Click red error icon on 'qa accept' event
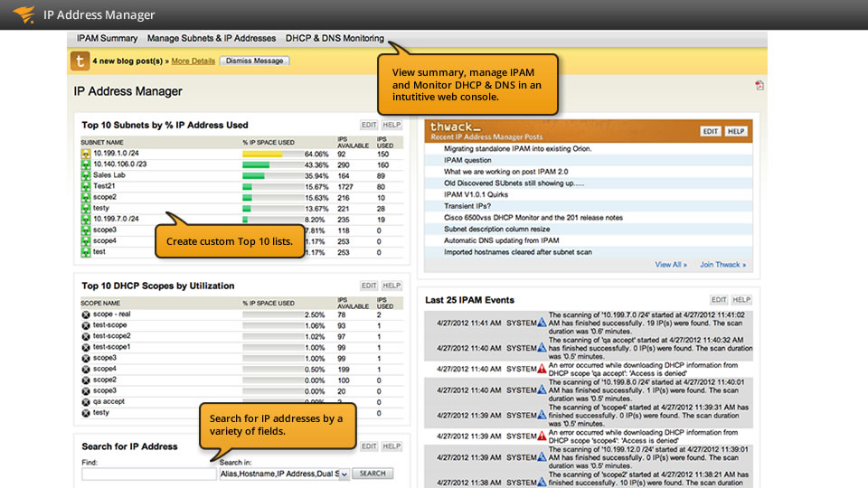Viewport: 868px width, 488px height. pos(542,369)
